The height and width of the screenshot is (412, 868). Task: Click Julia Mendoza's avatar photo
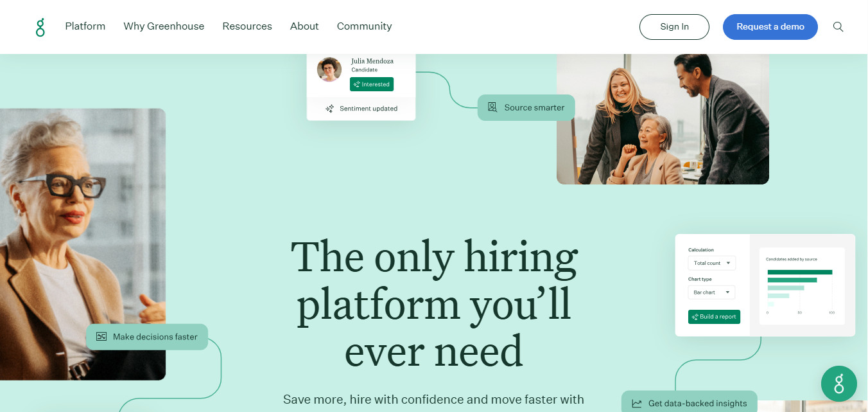point(329,69)
